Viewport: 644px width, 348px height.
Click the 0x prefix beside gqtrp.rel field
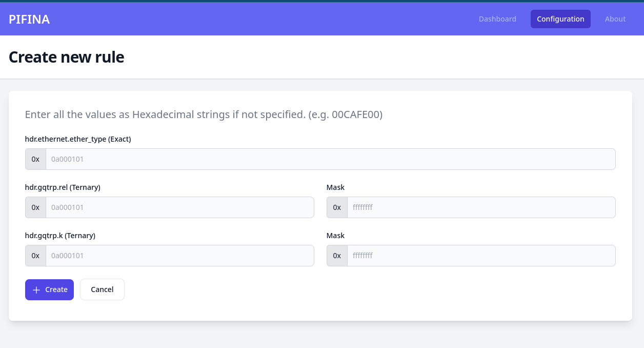point(35,207)
